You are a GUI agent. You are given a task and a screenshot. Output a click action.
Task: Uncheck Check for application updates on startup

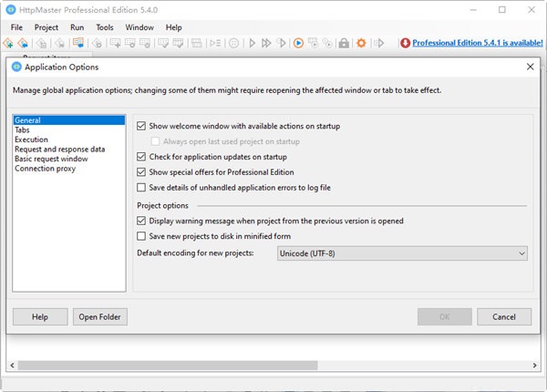[140, 157]
